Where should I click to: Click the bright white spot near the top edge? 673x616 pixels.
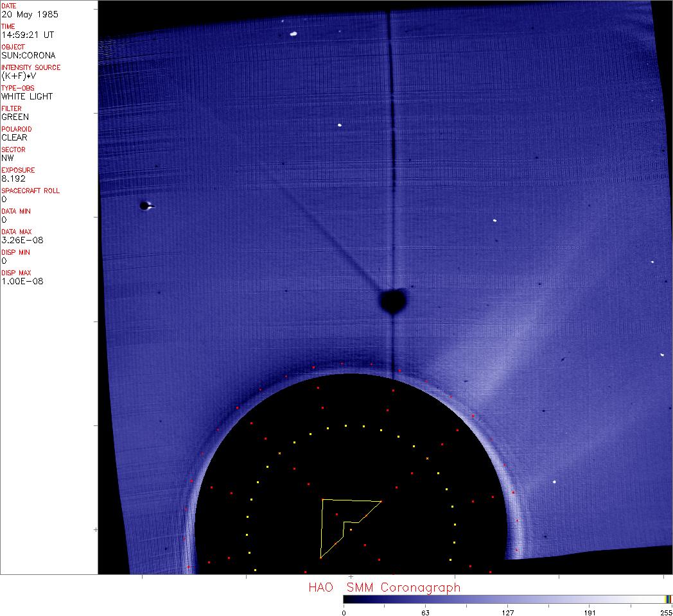pyautogui.click(x=293, y=34)
